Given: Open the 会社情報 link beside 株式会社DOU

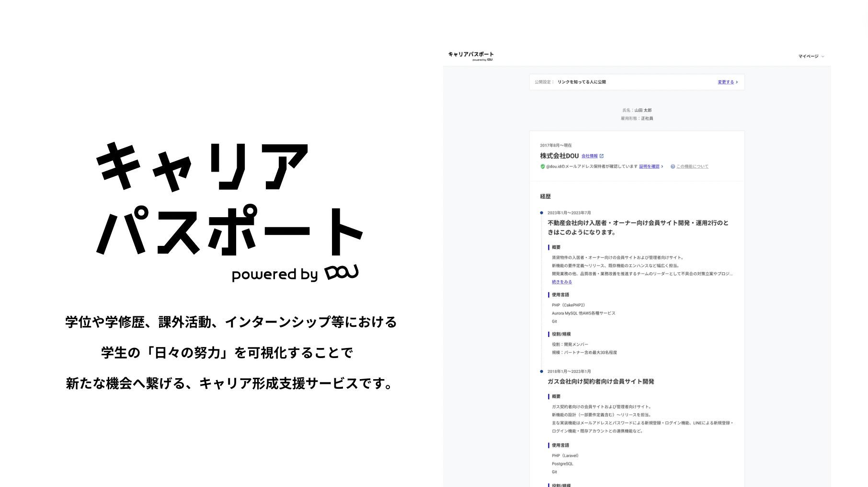Looking at the screenshot, I should [x=593, y=156].
